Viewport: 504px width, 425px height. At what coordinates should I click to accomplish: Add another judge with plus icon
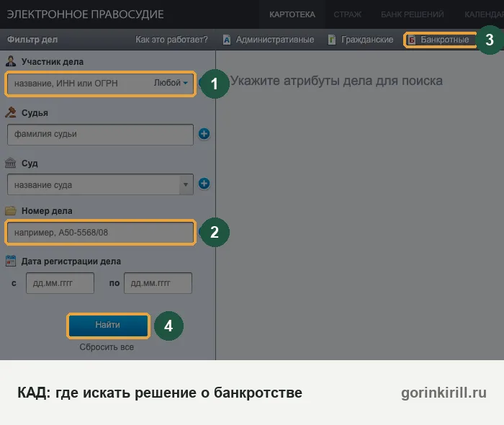pyautogui.click(x=204, y=134)
